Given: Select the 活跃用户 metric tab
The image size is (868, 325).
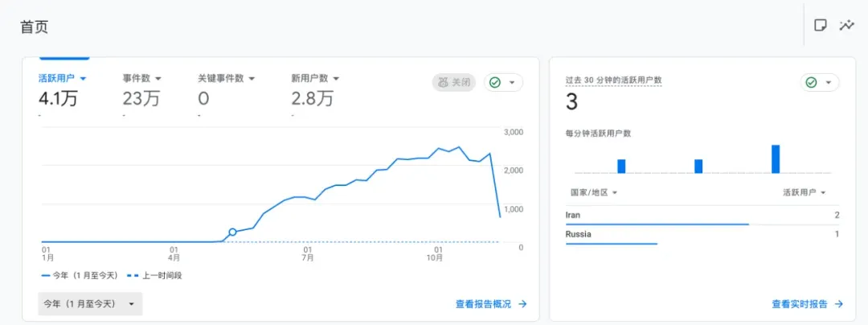Looking at the screenshot, I should coord(63,78).
